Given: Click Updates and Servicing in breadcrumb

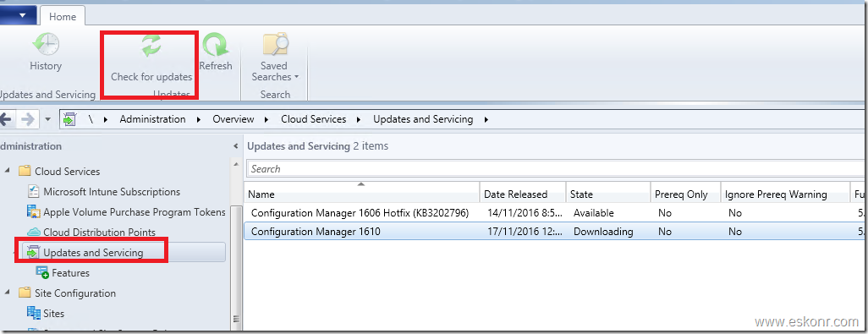Looking at the screenshot, I should (423, 119).
